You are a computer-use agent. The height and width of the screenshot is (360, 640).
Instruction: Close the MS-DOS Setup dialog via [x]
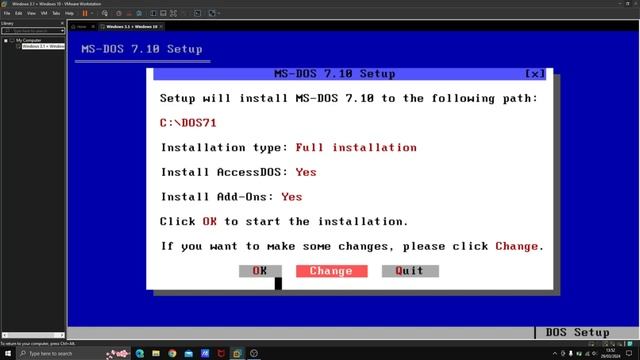click(535, 74)
